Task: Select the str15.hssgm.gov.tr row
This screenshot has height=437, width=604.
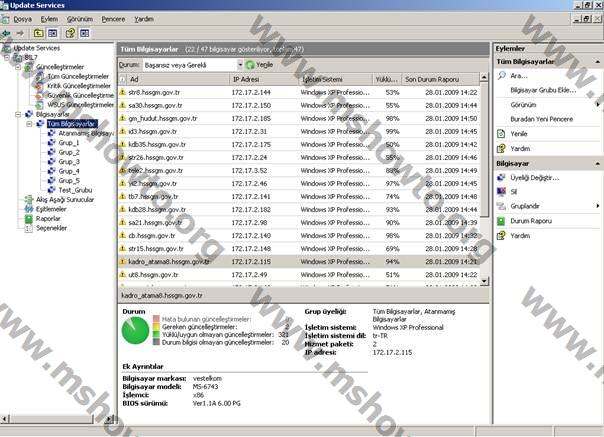Action: (x=299, y=249)
